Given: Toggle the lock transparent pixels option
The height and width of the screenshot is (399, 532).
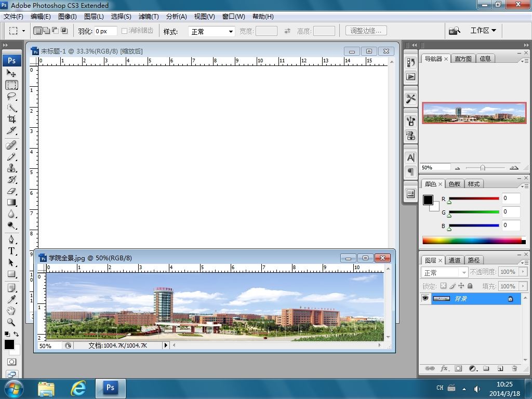Looking at the screenshot, I should [443, 286].
